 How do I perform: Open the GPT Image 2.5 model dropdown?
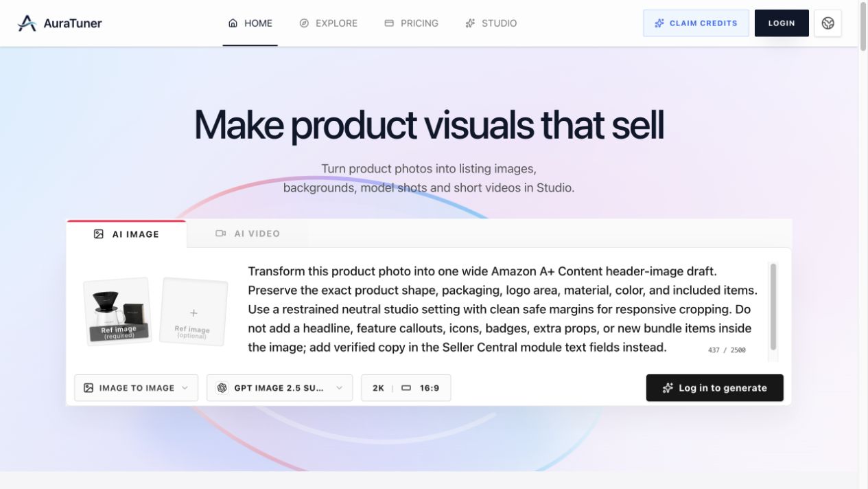point(279,388)
